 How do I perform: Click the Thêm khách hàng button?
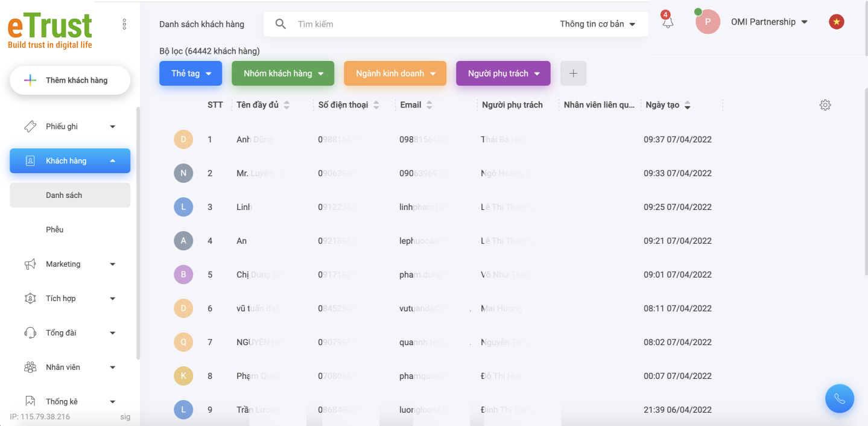[x=70, y=80]
